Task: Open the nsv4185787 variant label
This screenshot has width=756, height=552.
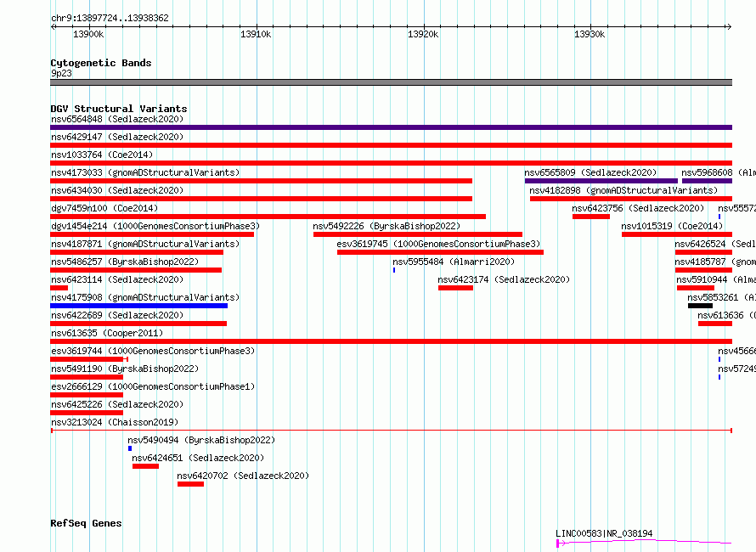Action: tap(715, 262)
